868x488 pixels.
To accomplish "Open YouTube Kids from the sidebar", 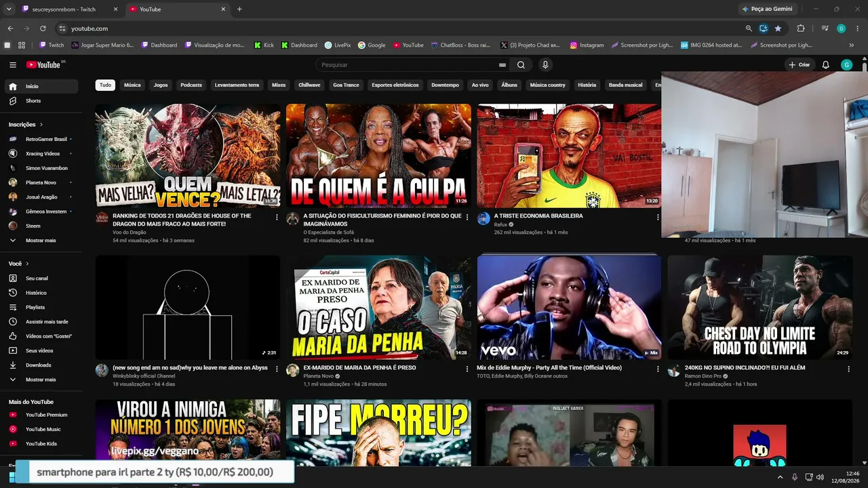I will pos(41,444).
